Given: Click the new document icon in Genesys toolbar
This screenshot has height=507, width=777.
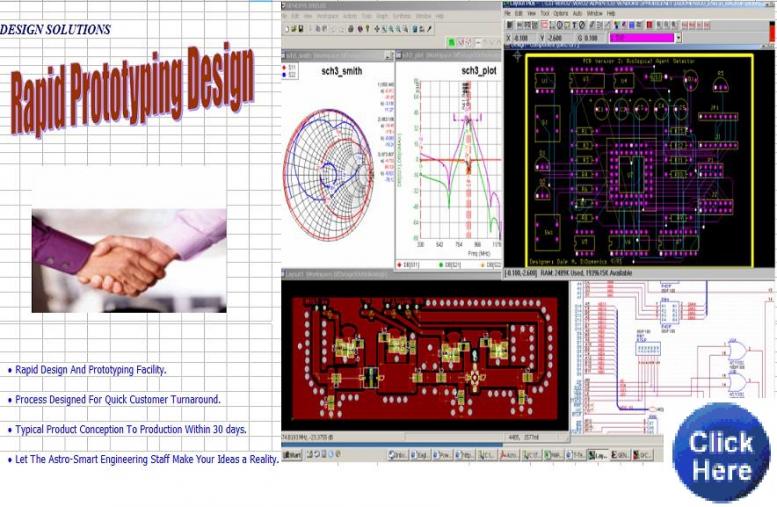Looking at the screenshot, I should (286, 29).
